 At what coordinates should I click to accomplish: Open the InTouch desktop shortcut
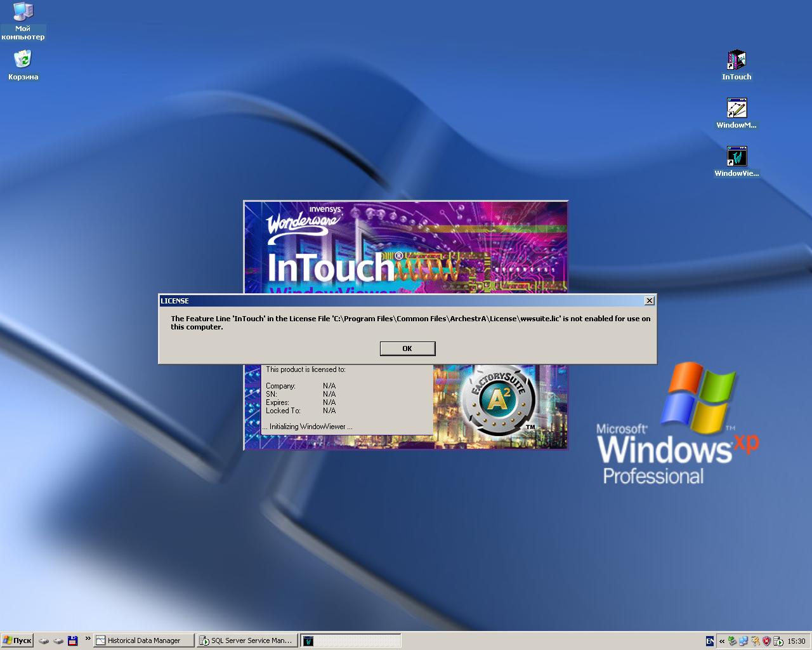coord(736,62)
